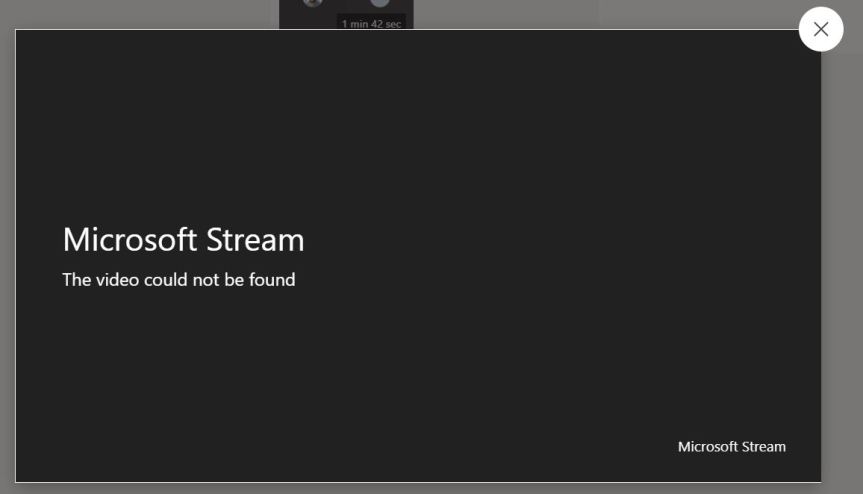Open the Microsoft Stream link at bottom right
Image resolution: width=863 pixels, height=494 pixels.
[731, 447]
